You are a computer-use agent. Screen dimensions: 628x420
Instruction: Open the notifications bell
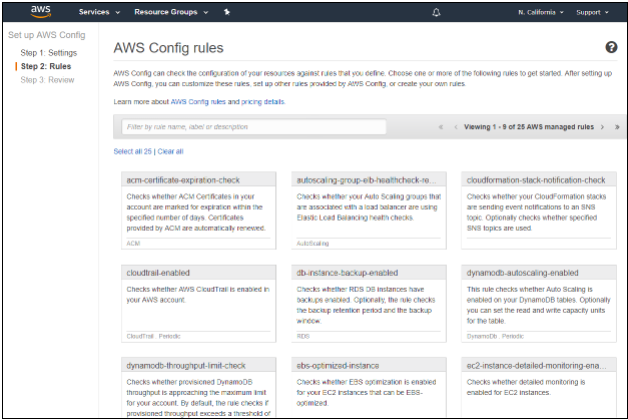pyautogui.click(x=436, y=12)
